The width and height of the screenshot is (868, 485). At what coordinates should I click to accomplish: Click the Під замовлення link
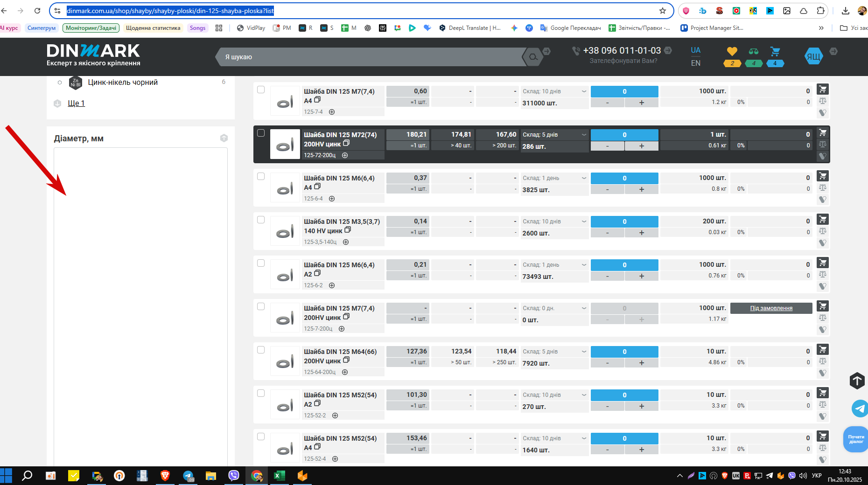(771, 308)
